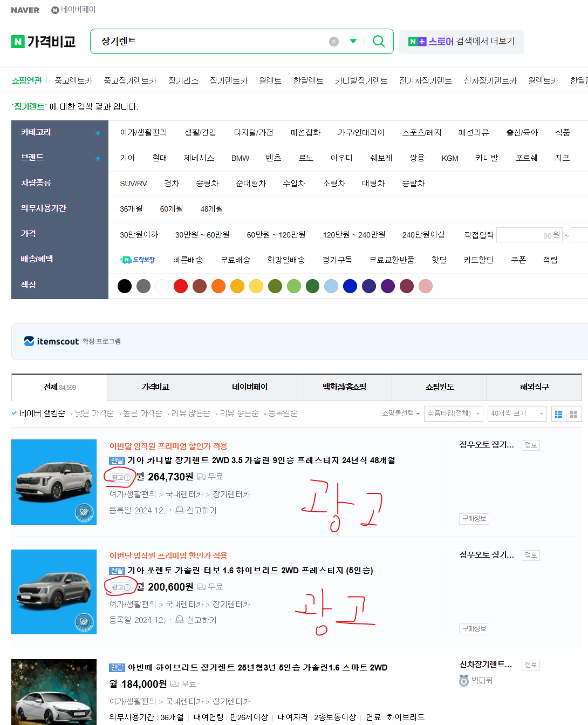
Task: Click the 빅파워 seller grade medal icon
Action: pyautogui.click(x=464, y=681)
